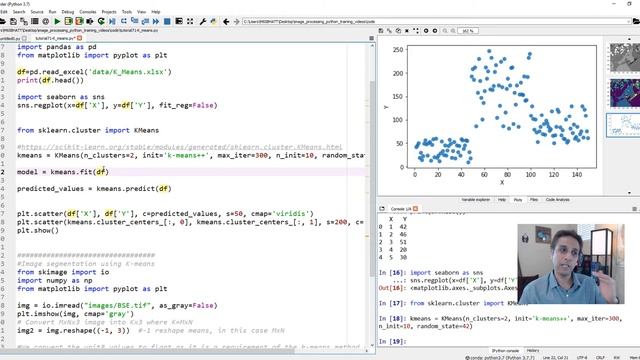Open editor pane options hamburger menu
The image size is (640, 360).
(x=371, y=38)
